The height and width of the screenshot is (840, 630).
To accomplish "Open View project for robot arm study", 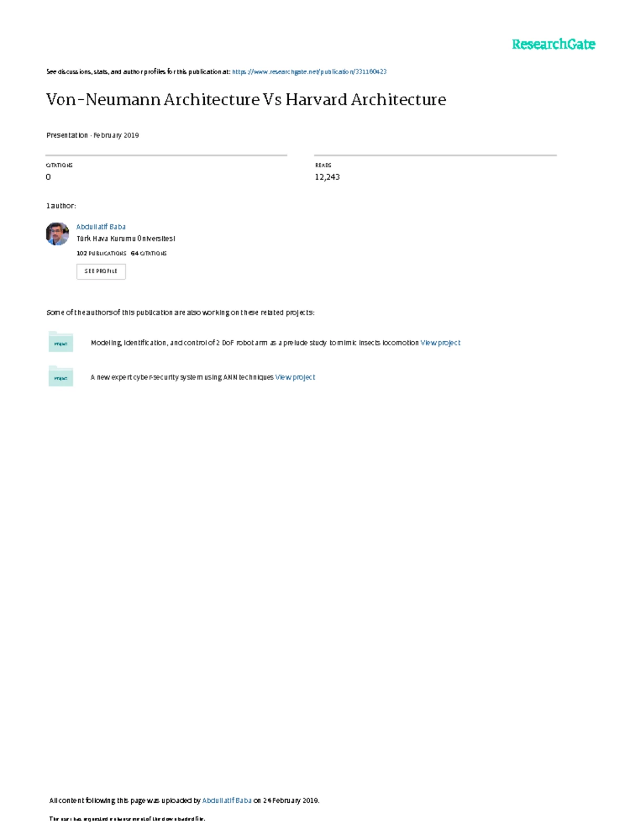I will 440,343.
